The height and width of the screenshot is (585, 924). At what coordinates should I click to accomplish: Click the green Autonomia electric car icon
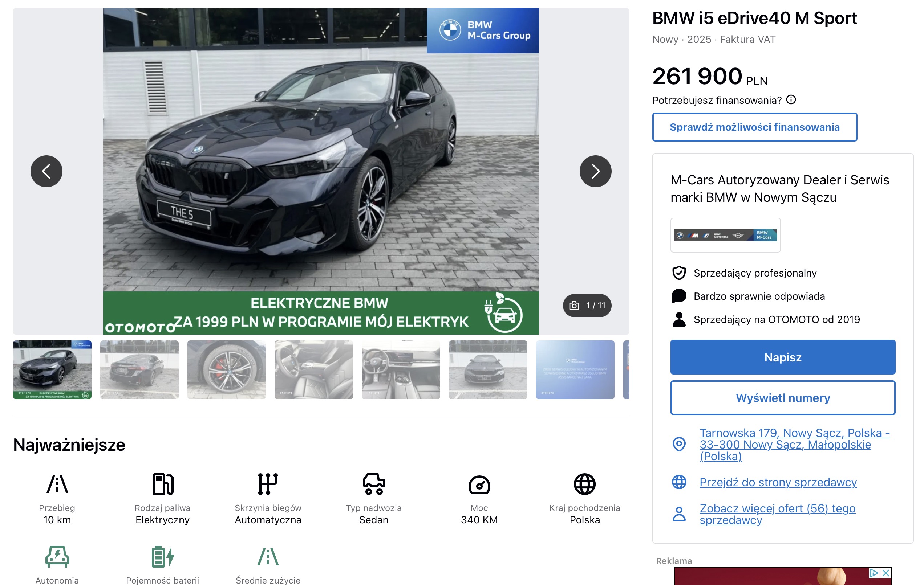[57, 557]
